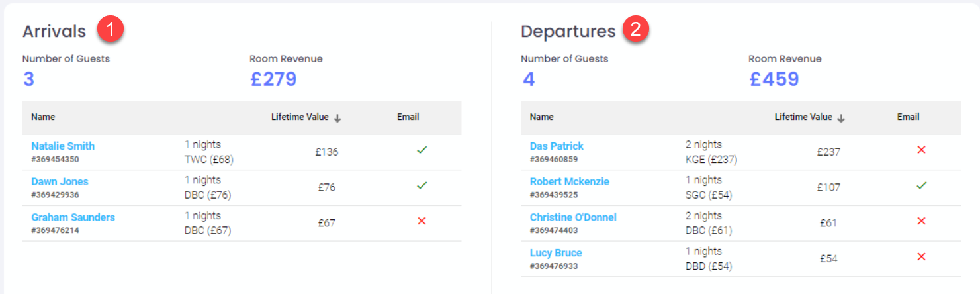This screenshot has width=980, height=294.
Task: Click the red email cross for Graham Saunders
Action: (x=422, y=221)
